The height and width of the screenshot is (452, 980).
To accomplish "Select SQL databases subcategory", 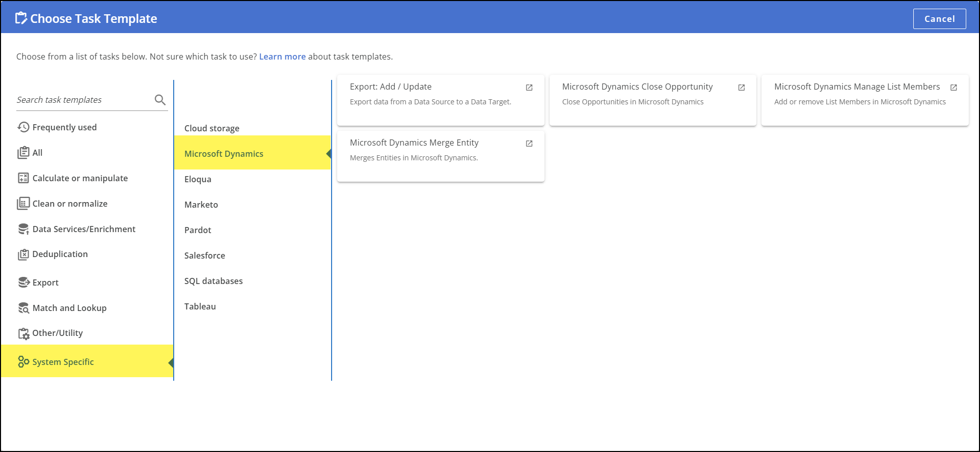I will 213,281.
